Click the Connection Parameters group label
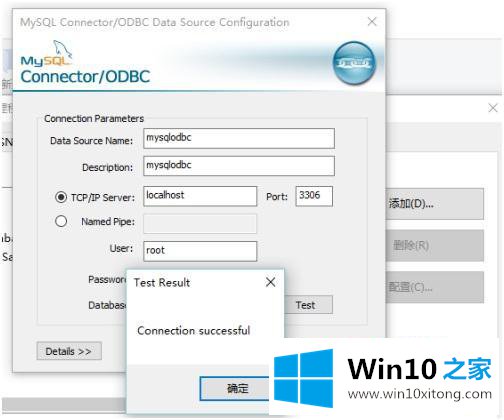The width and height of the screenshot is (504, 420). pos(94,118)
